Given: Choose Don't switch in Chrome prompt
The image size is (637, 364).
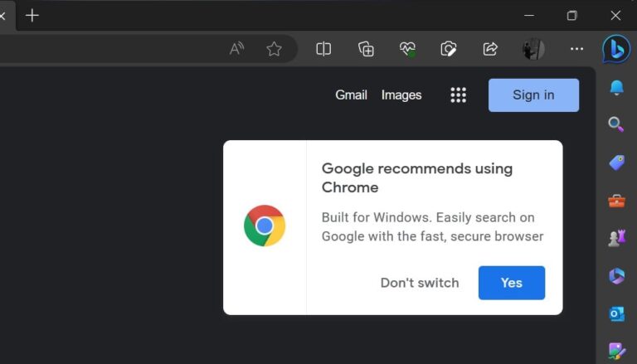Looking at the screenshot, I should tap(419, 283).
